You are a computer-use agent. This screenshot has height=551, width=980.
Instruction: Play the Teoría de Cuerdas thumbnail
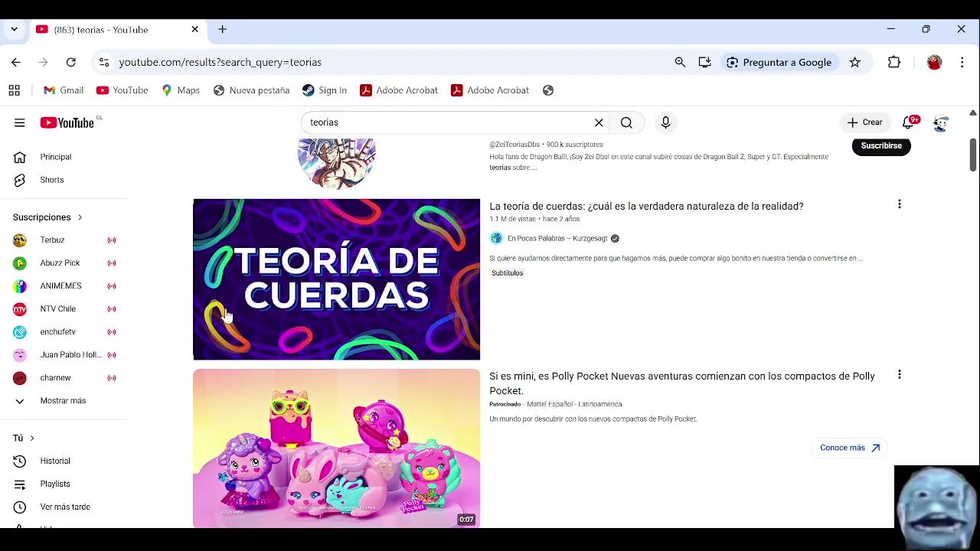(336, 279)
